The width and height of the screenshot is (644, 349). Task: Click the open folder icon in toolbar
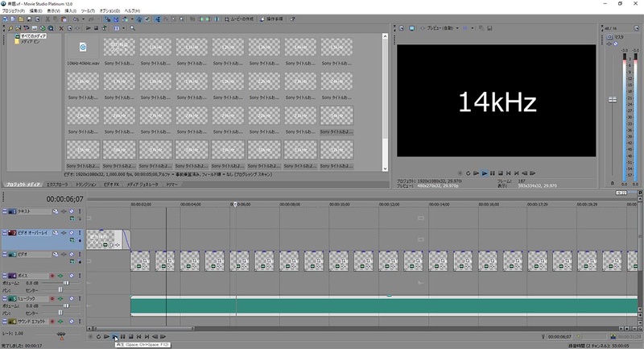pyautogui.click(x=21, y=19)
